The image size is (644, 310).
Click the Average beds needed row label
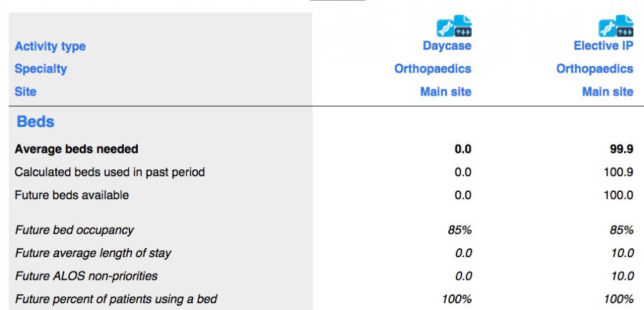tap(76, 148)
